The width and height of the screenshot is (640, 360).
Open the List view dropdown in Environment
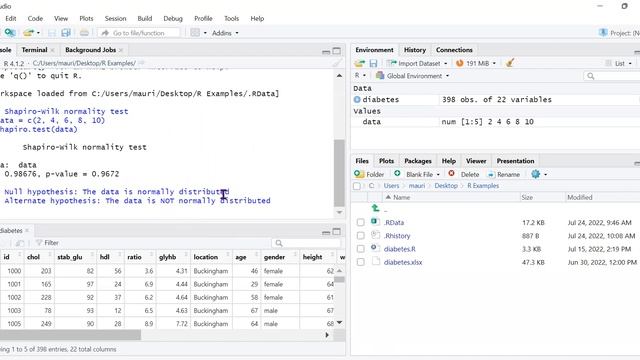click(619, 63)
